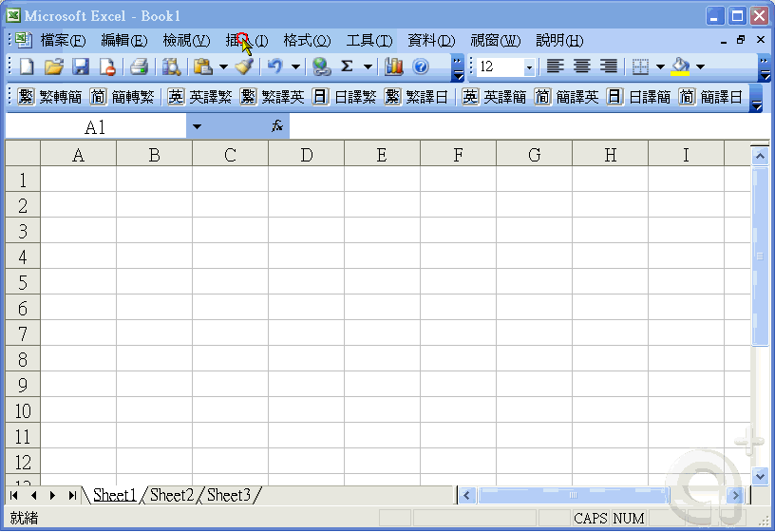Select row 5 header
This screenshot has height=532, width=775.
(23, 282)
